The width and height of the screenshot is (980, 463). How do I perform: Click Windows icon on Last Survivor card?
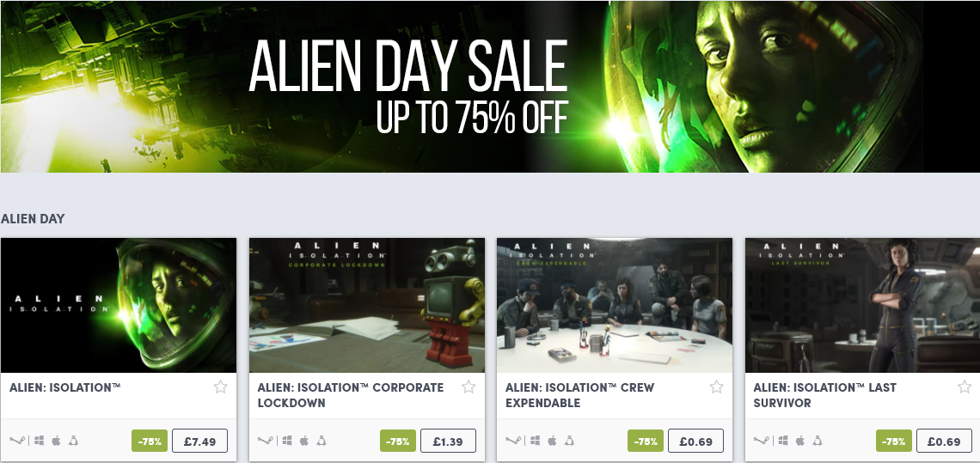pyautogui.click(x=783, y=441)
